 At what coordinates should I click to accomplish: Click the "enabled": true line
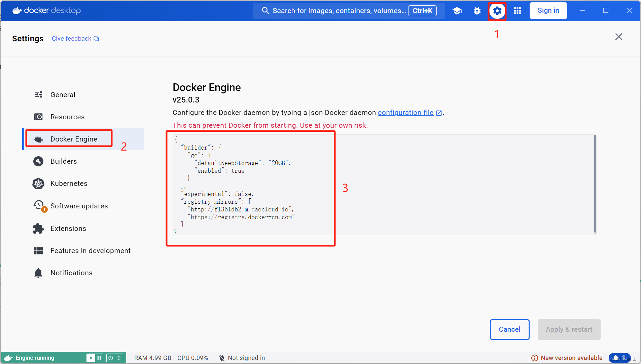pos(219,171)
